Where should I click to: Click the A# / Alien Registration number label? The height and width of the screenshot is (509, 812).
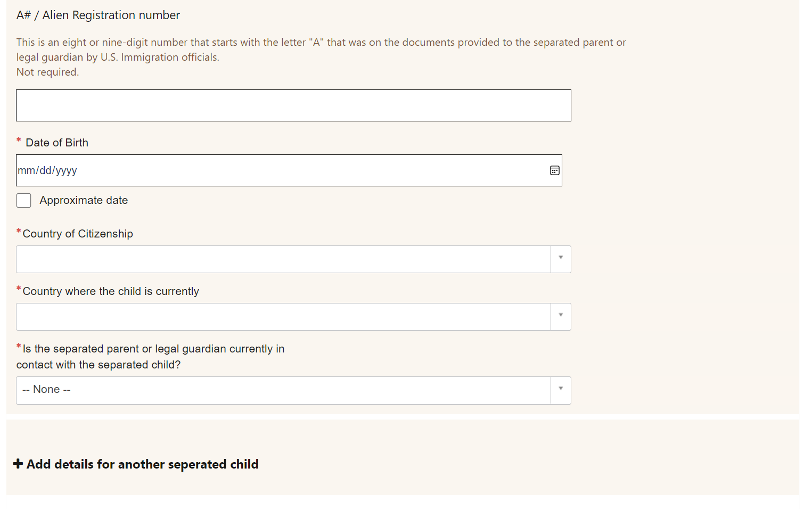pyautogui.click(x=98, y=15)
